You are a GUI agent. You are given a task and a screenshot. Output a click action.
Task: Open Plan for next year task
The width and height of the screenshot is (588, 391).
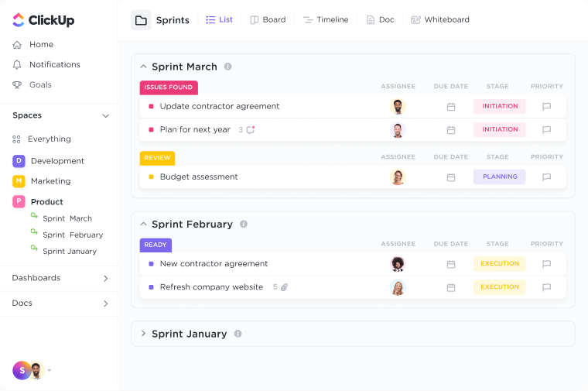(195, 130)
